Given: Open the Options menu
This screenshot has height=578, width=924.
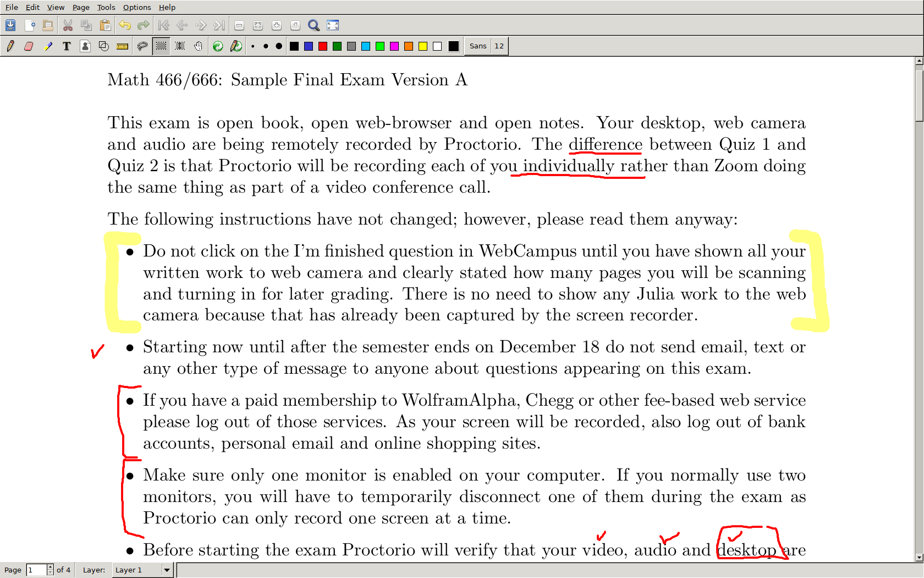Looking at the screenshot, I should pyautogui.click(x=137, y=7).
